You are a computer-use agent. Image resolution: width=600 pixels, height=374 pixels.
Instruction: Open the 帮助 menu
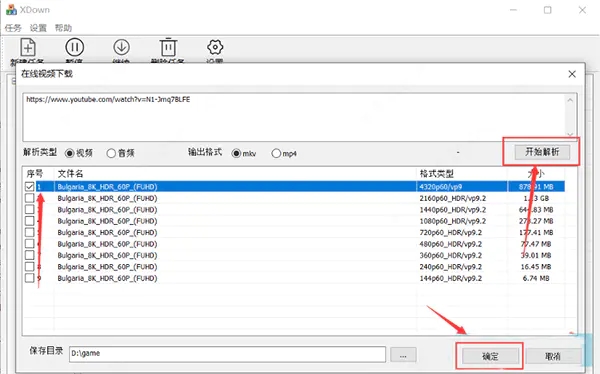[63, 28]
